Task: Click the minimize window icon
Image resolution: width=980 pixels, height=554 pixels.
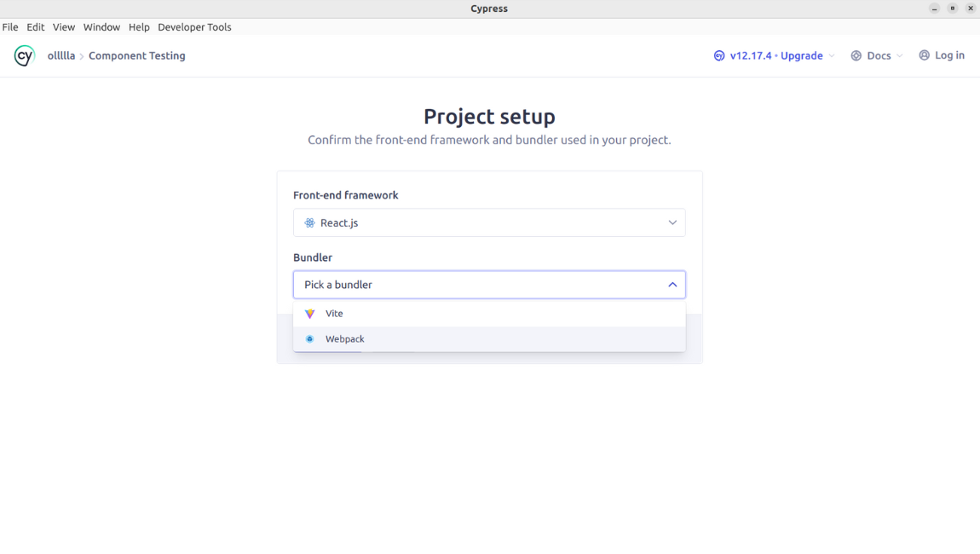Action: tap(934, 9)
